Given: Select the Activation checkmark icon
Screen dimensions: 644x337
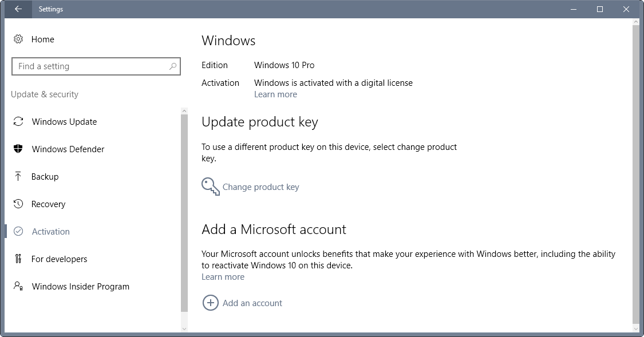Looking at the screenshot, I should (x=18, y=231).
